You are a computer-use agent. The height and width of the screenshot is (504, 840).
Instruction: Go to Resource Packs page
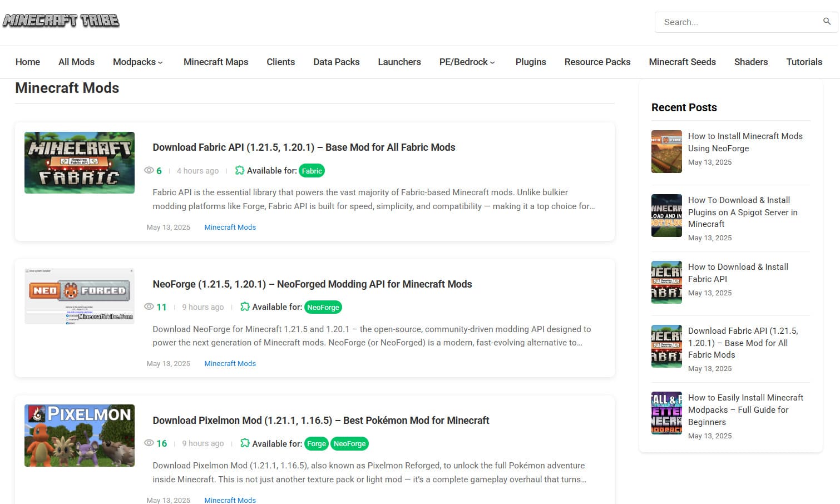597,62
